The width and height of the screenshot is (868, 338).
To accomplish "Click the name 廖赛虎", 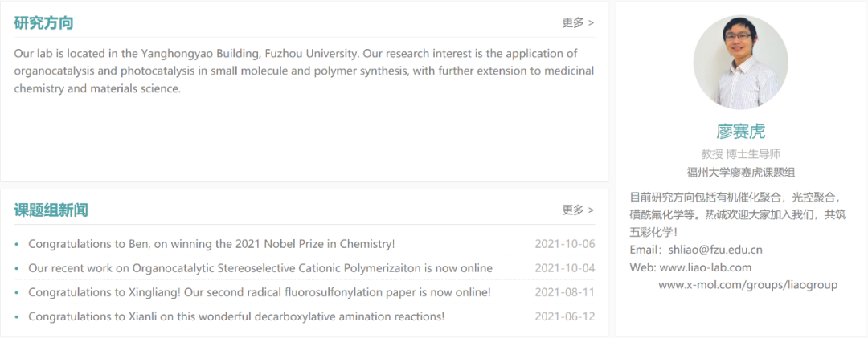I will [x=740, y=132].
